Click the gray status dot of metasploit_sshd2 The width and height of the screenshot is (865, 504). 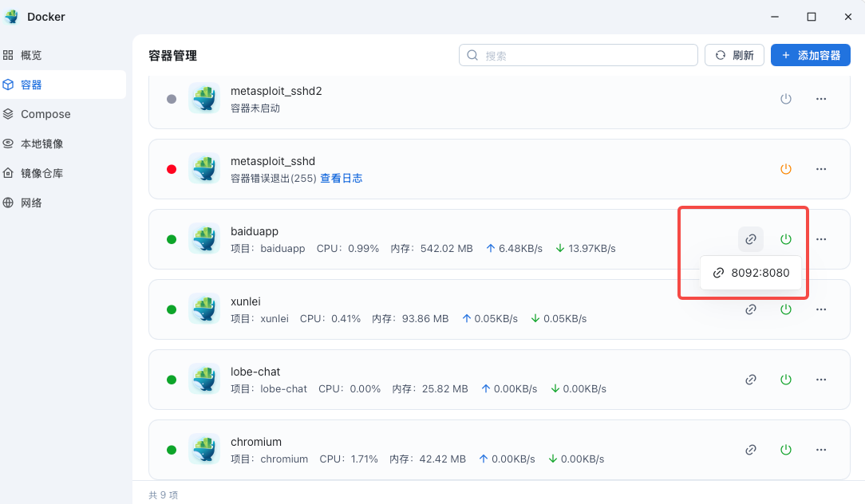172,99
